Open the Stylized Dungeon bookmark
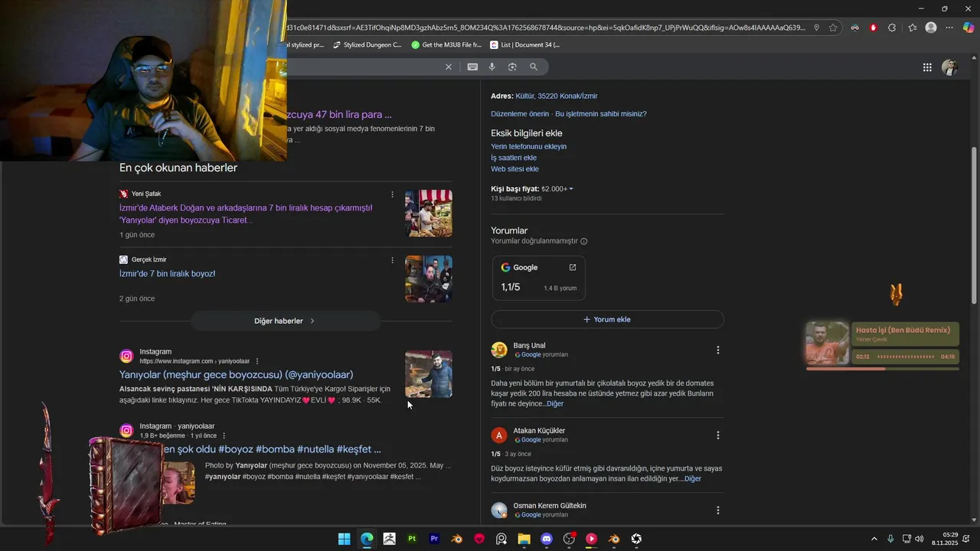This screenshot has height=551, width=980. (x=367, y=45)
